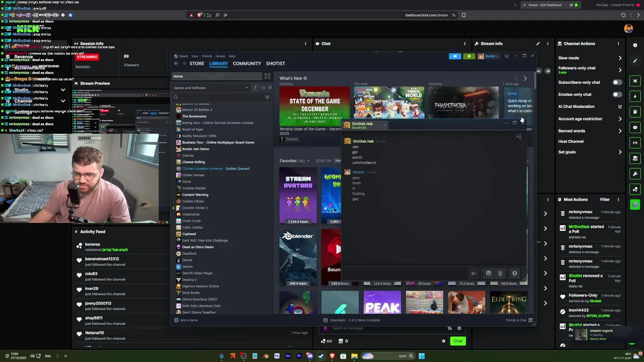Select Deadlock in library list

point(189,253)
